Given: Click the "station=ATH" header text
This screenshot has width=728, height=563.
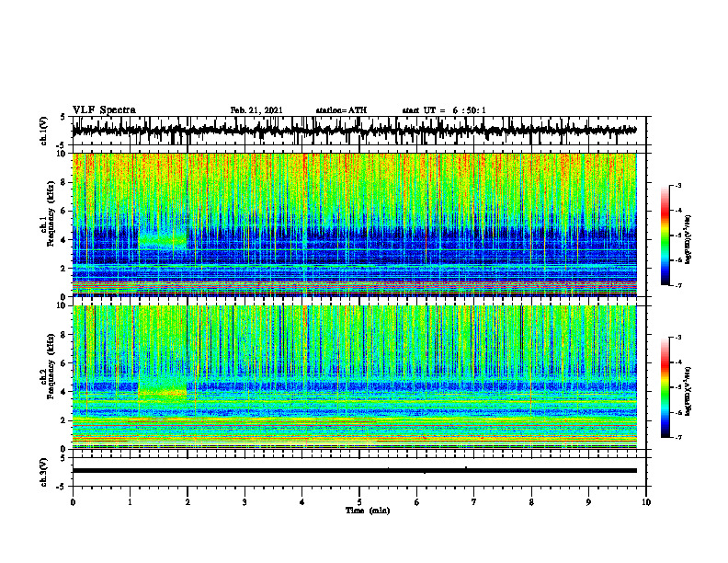Looking at the screenshot, I should pyautogui.click(x=341, y=110).
